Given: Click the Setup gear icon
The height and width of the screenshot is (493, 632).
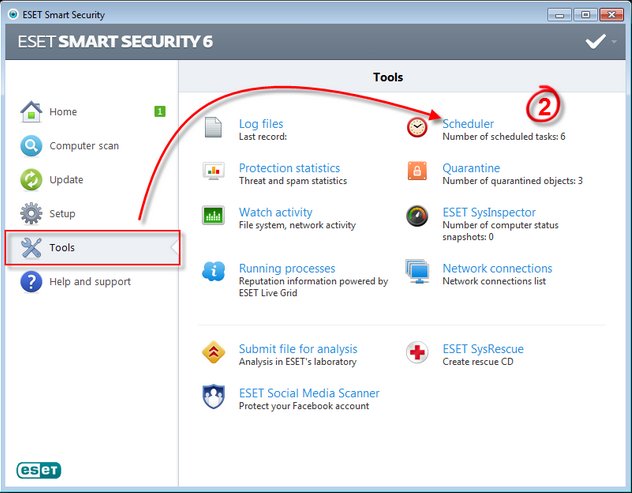Looking at the screenshot, I should (31, 213).
